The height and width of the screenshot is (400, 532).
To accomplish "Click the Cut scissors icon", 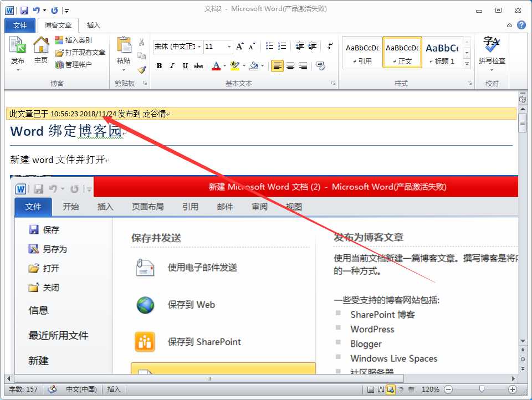I will pos(142,43).
